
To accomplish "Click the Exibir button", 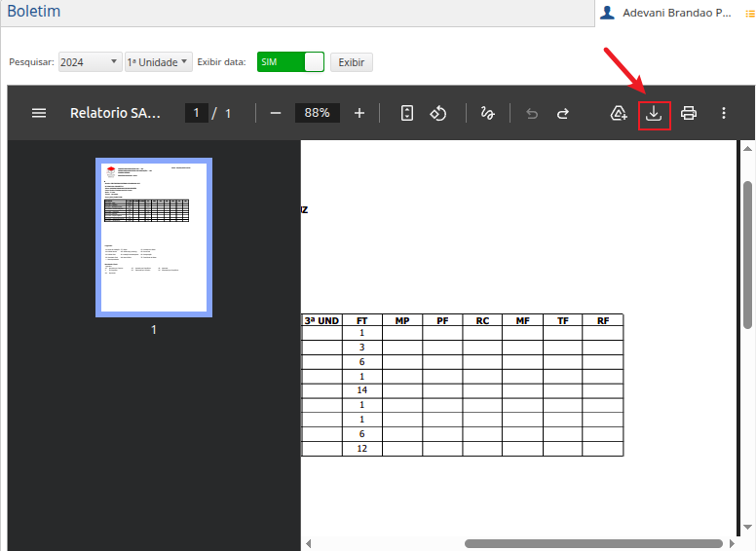I will [x=352, y=62].
